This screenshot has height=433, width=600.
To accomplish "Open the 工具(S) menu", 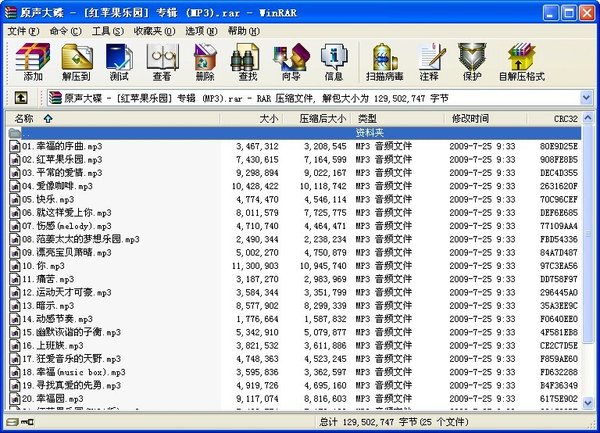I will [x=108, y=31].
